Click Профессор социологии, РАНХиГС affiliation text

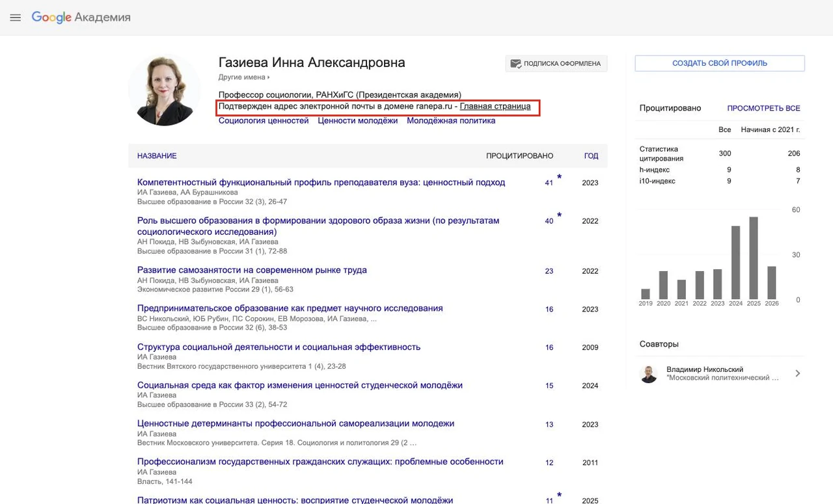[340, 95]
